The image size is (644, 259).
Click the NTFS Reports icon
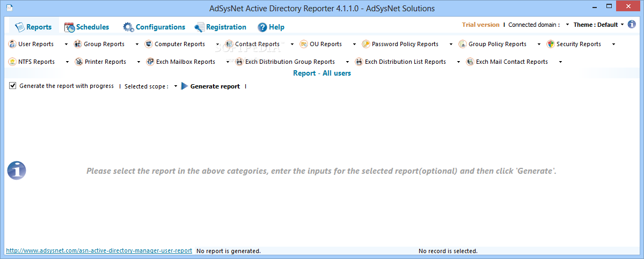click(x=12, y=62)
